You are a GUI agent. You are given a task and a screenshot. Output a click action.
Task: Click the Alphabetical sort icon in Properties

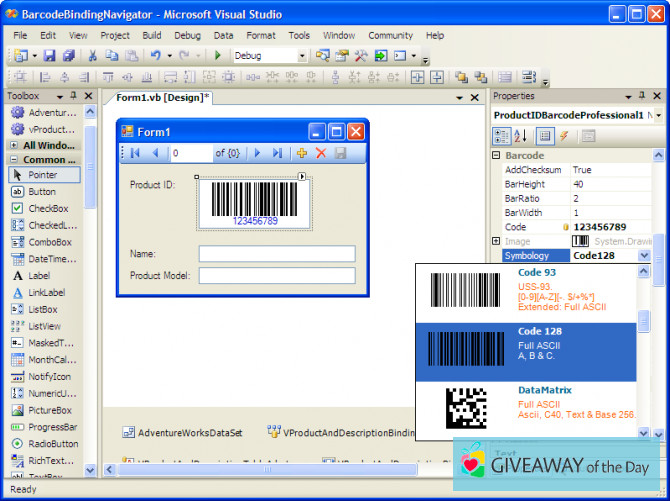520,136
